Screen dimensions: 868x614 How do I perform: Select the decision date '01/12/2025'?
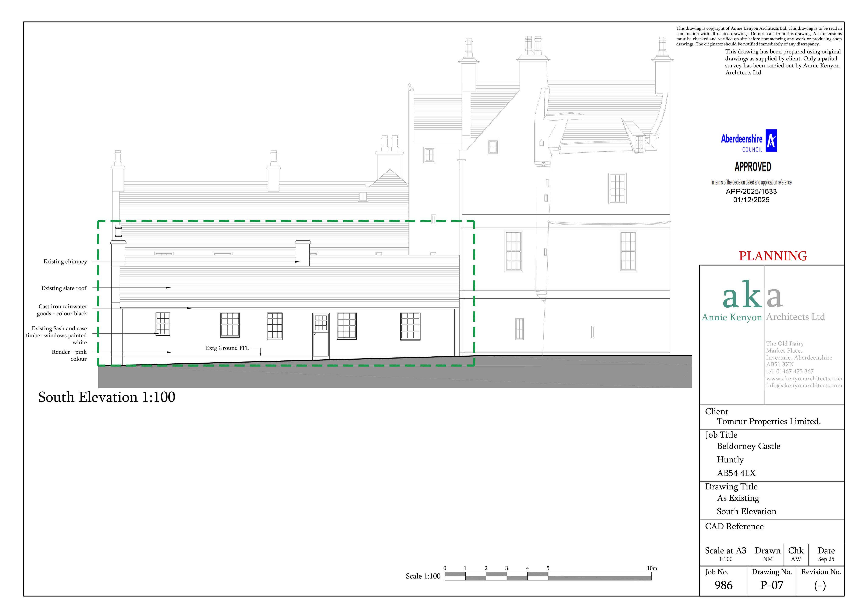point(751,200)
